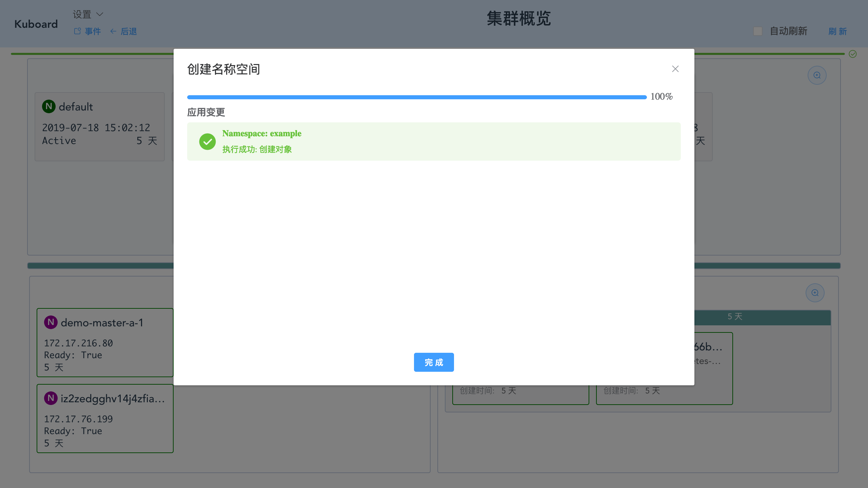This screenshot has width=868, height=488.
Task: Click the zoom-in magnifier icon on namespaces panel
Action: point(816,75)
